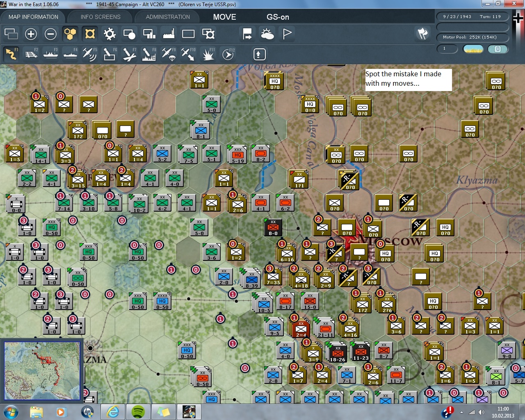Click the GS-on indicator

tap(278, 17)
